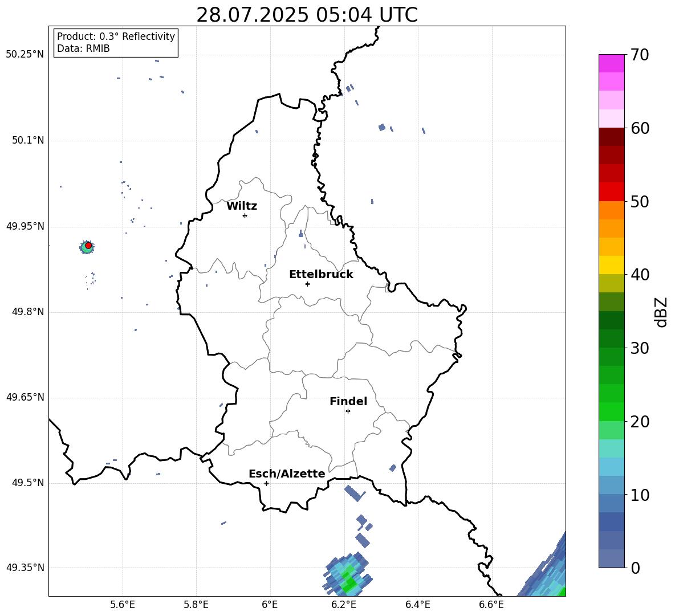
Task: Click the 49.95°N latitude label
Action: (x=25, y=226)
